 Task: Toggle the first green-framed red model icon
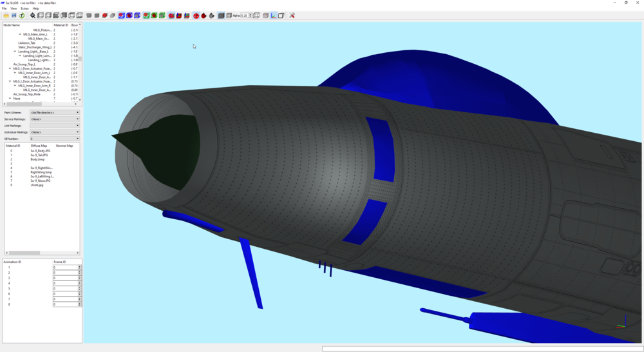pos(146,15)
